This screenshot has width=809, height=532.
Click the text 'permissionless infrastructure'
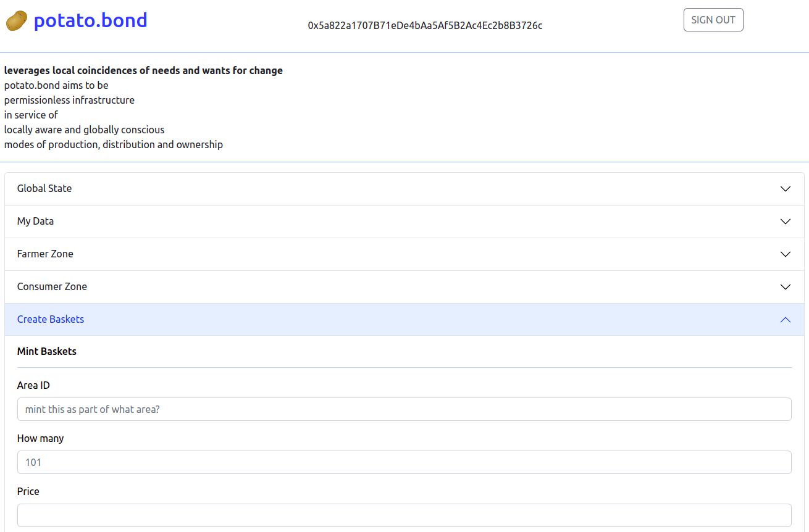[x=69, y=100]
